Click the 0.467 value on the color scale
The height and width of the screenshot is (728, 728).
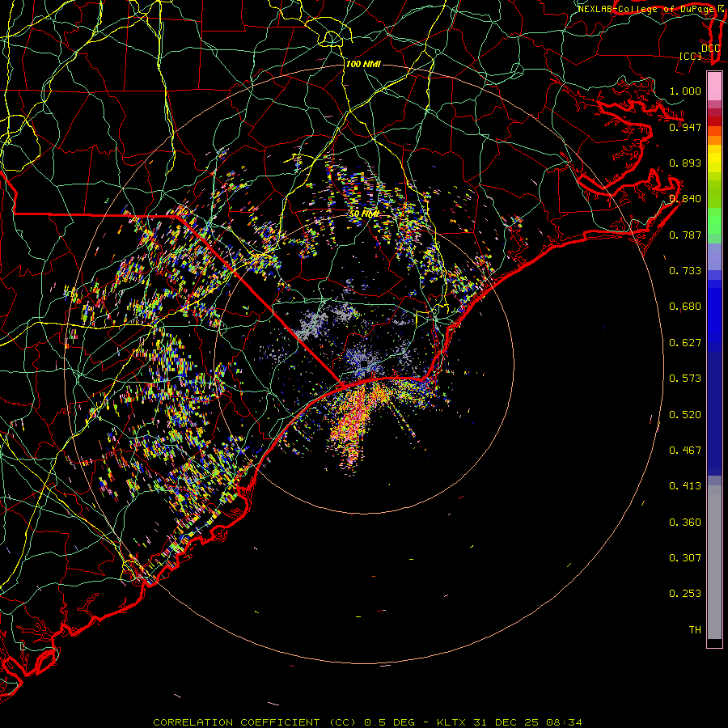coord(685,451)
